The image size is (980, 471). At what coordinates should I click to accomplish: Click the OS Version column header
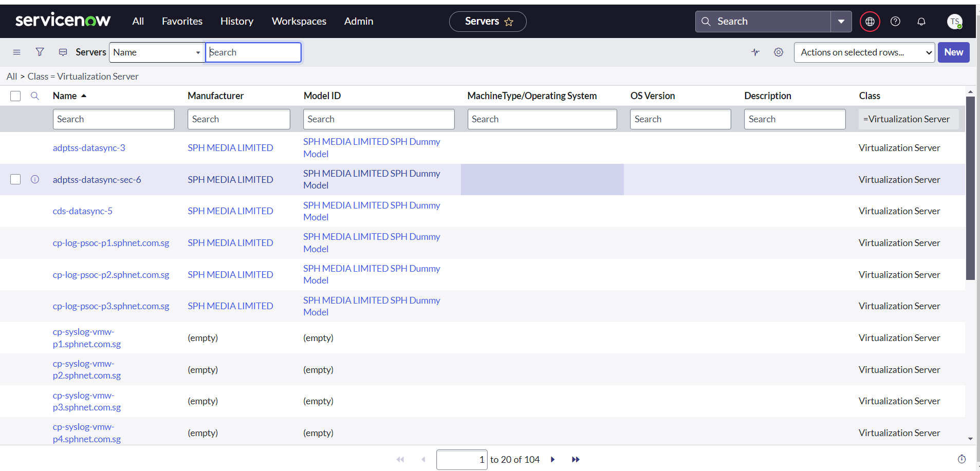pos(653,96)
